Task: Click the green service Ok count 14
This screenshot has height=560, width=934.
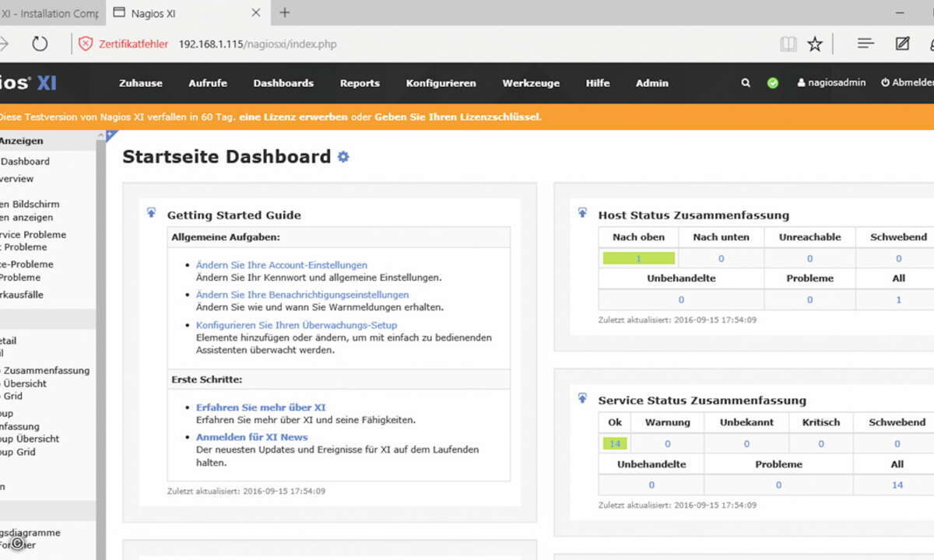Action: click(615, 443)
